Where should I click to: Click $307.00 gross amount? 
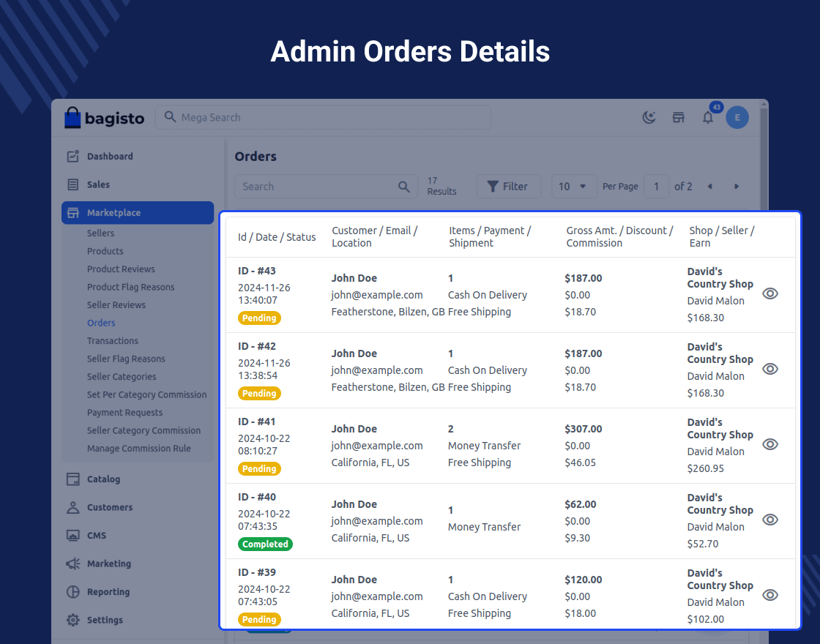[x=583, y=429]
